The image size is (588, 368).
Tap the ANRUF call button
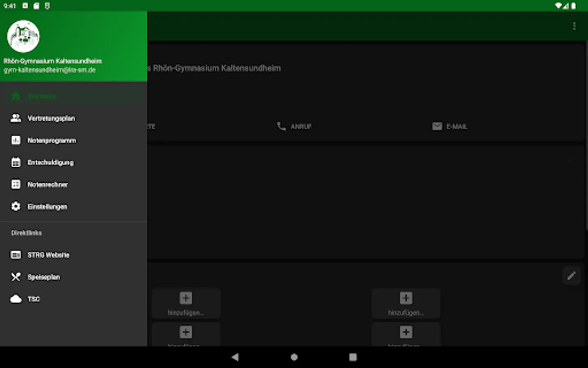(294, 126)
